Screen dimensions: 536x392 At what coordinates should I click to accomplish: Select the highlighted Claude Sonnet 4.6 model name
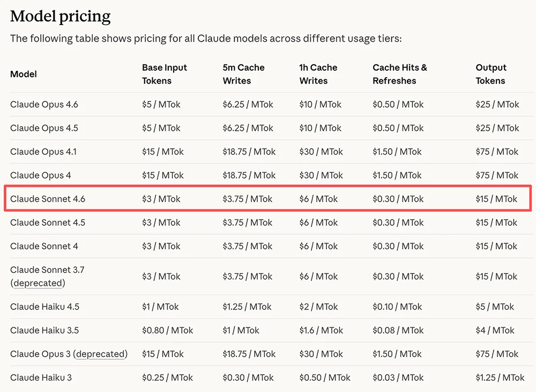pos(48,199)
